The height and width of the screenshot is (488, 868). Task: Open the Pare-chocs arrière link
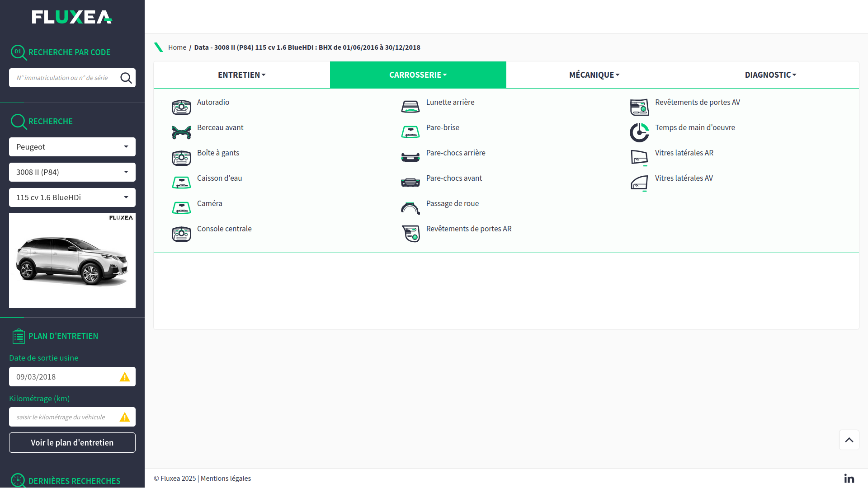[x=456, y=153]
